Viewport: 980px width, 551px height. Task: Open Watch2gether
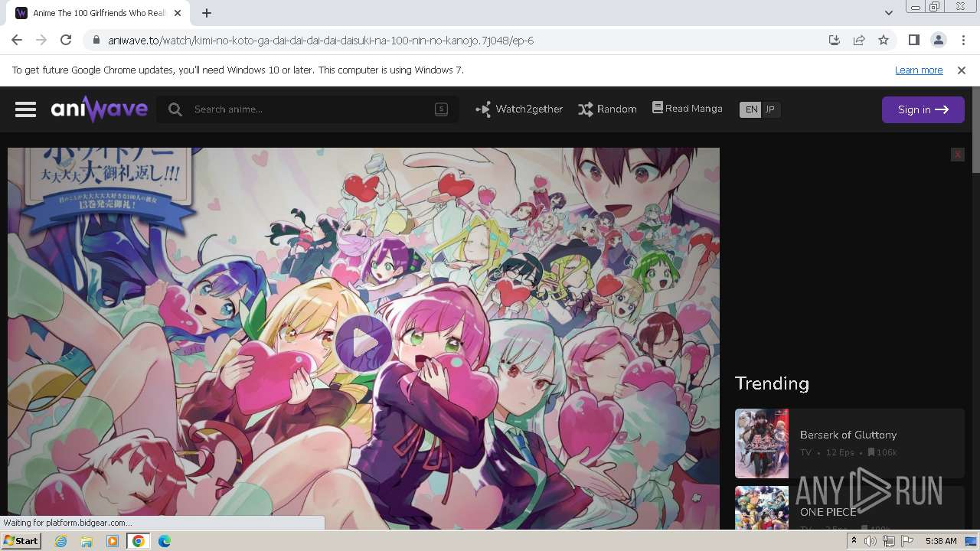519,109
